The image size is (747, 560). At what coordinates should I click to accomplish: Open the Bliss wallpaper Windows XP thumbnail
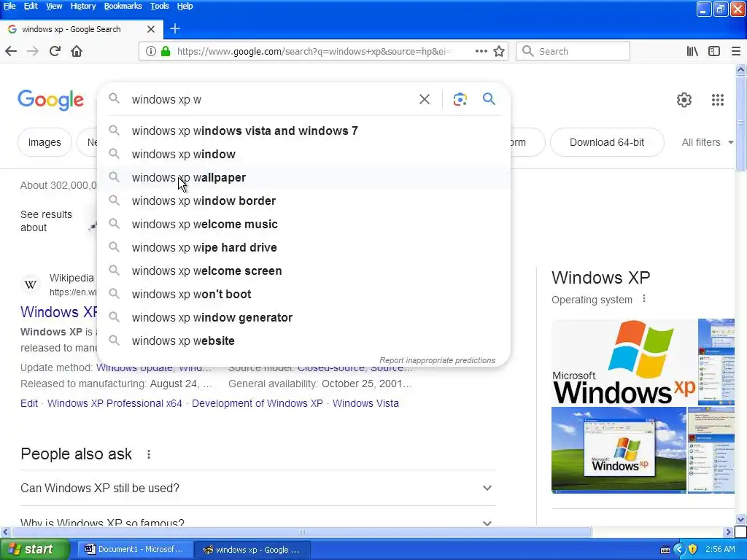click(x=619, y=450)
